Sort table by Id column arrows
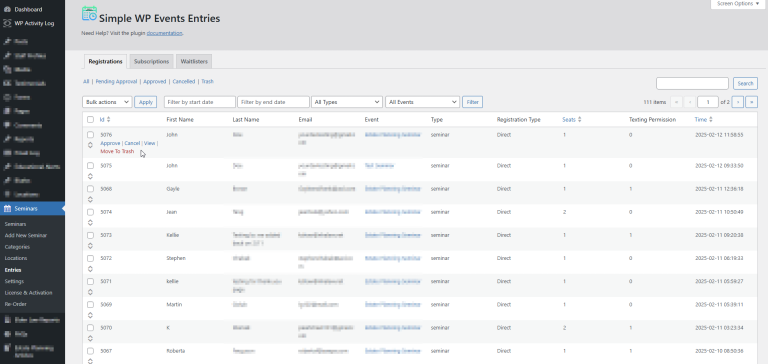Viewport: 768px width, 364px height. click(109, 120)
